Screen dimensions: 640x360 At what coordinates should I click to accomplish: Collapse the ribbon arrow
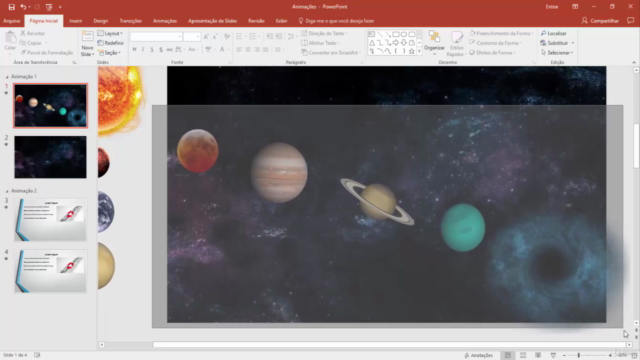pyautogui.click(x=634, y=62)
